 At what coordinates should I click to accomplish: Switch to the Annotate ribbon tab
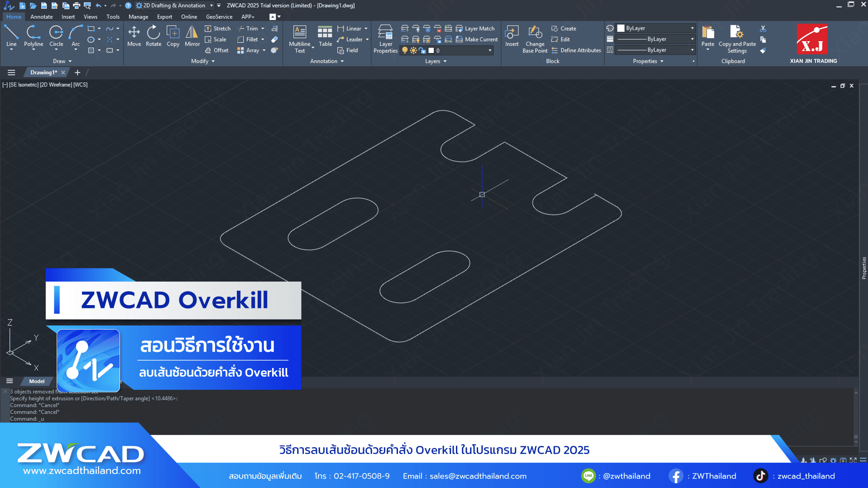click(41, 17)
